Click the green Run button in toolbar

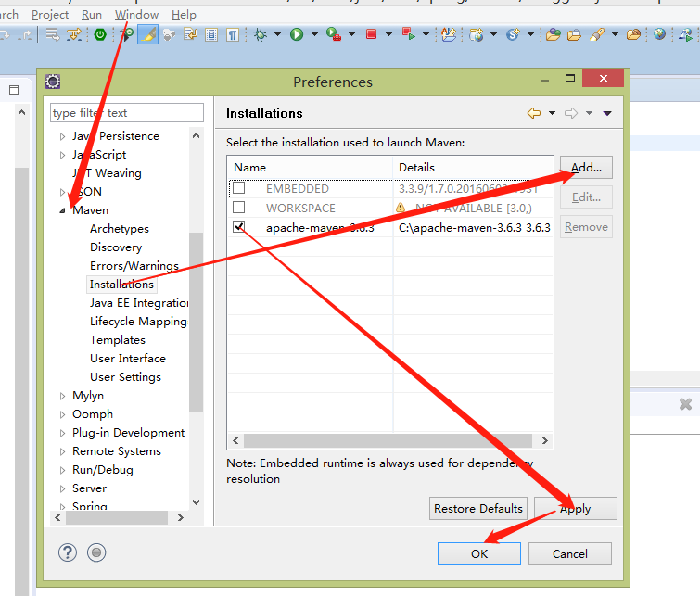pyautogui.click(x=297, y=34)
